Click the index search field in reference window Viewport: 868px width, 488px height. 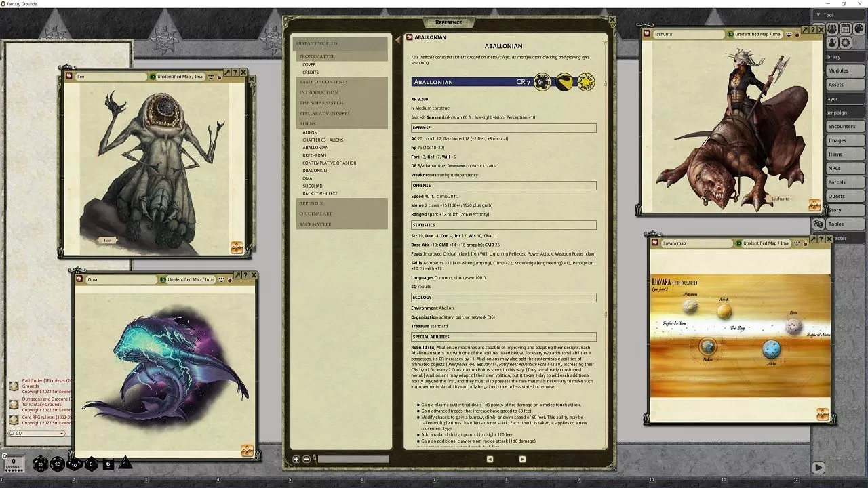(353, 459)
